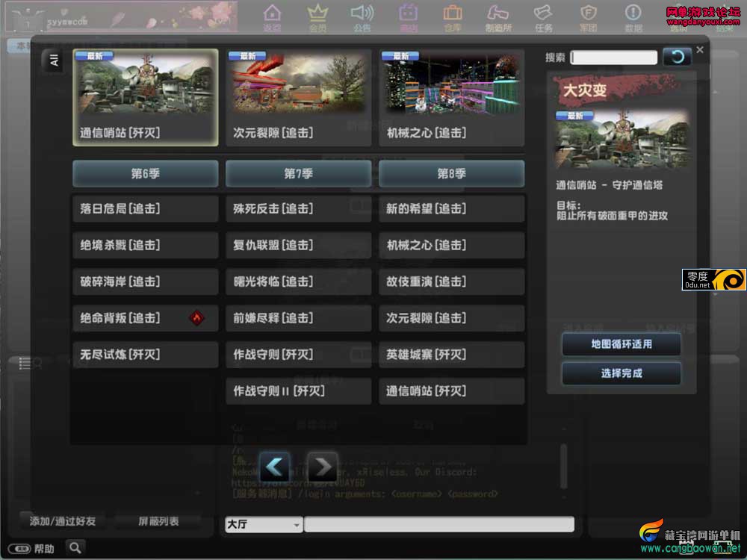
Task: Select 破碎海岸[追击] from the list
Action: pos(146,281)
